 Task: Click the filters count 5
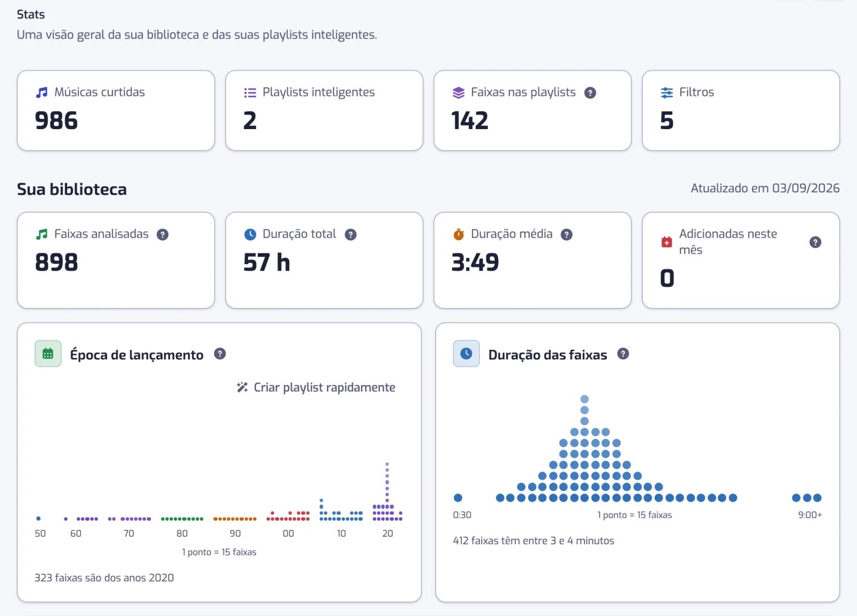pos(667,121)
